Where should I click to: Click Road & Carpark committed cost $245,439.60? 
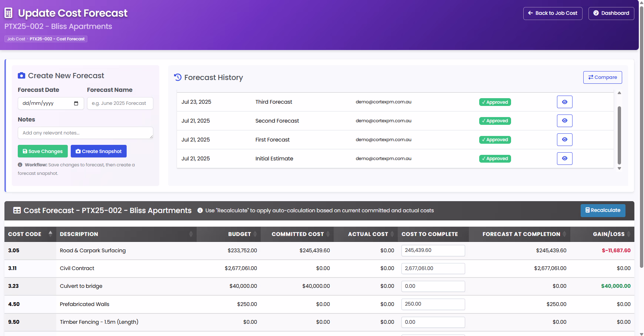tap(314, 250)
